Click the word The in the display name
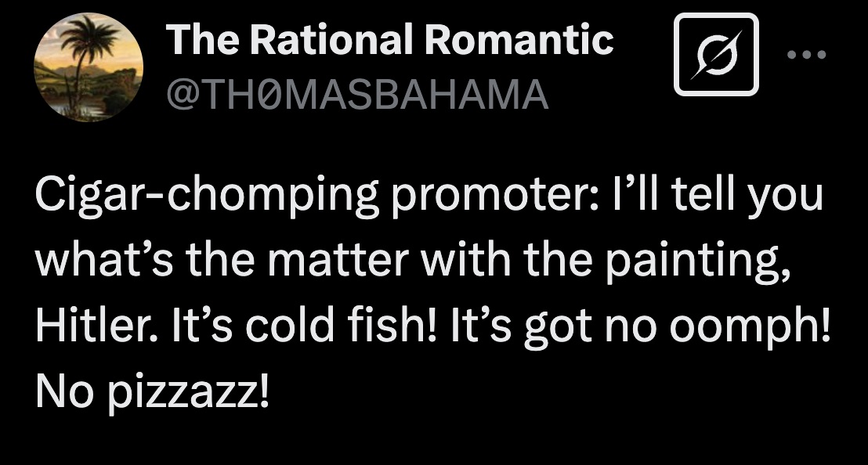 193,39
